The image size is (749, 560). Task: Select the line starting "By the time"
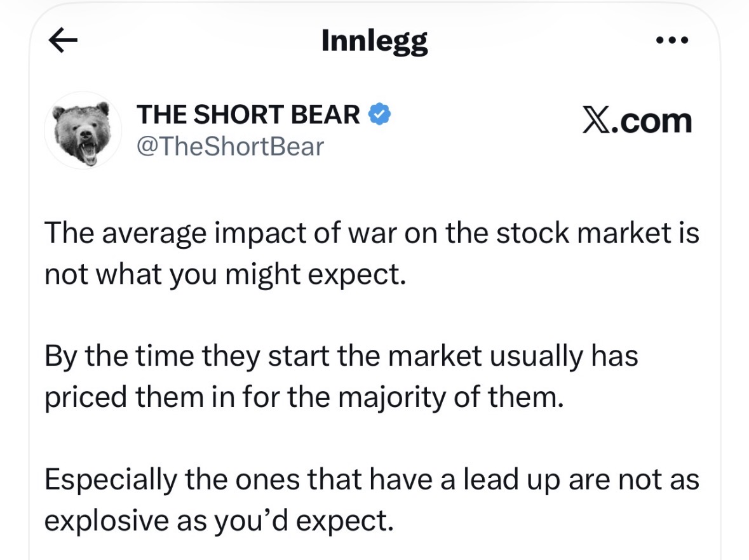pyautogui.click(x=341, y=357)
